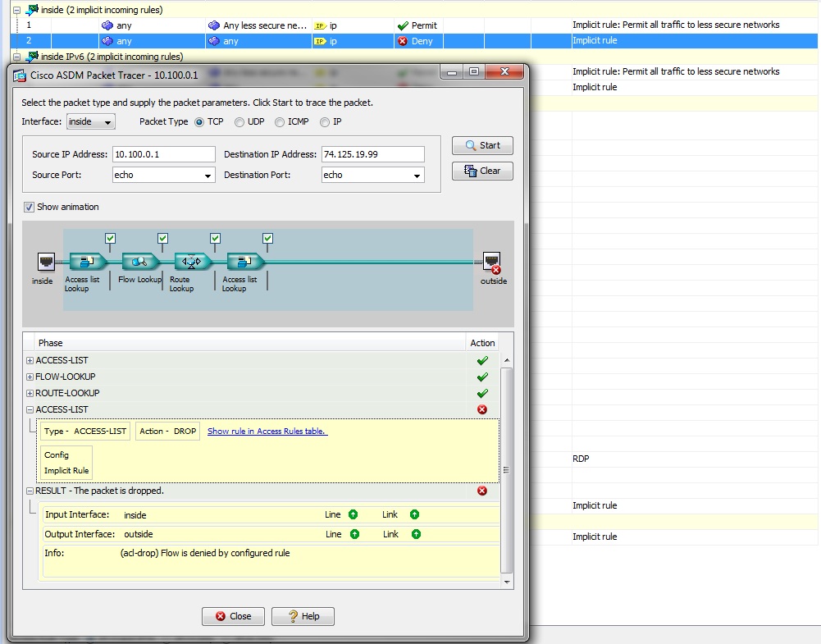821x644 pixels.
Task: Select the IP packet type
Action: [x=325, y=122]
